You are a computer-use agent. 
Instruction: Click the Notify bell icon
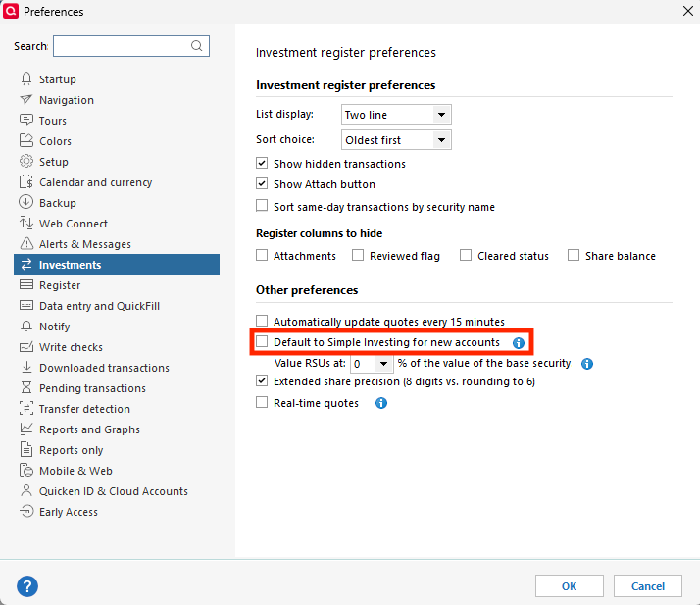26,326
